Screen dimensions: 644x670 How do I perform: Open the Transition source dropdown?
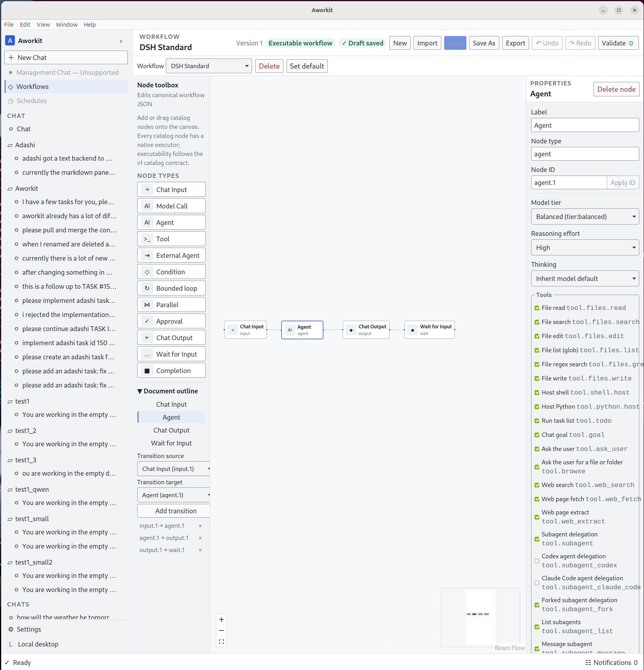click(x=174, y=469)
